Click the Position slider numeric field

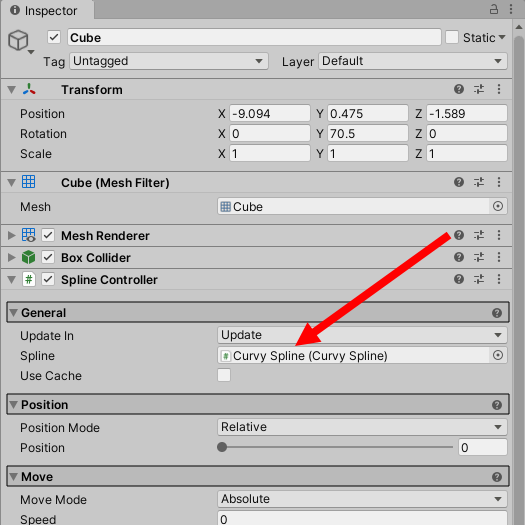482,447
